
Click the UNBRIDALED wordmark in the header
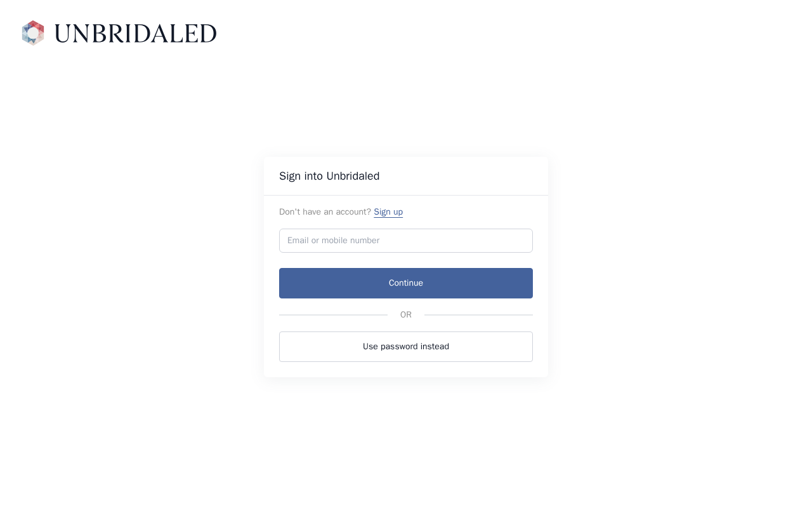tap(136, 34)
